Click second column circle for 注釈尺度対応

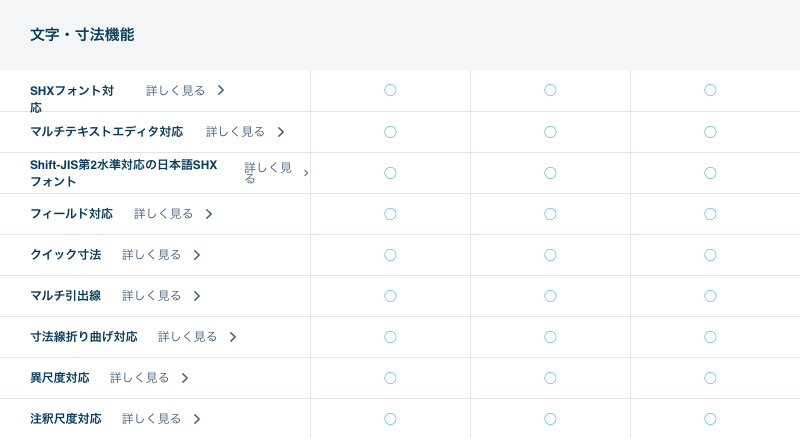click(x=550, y=419)
